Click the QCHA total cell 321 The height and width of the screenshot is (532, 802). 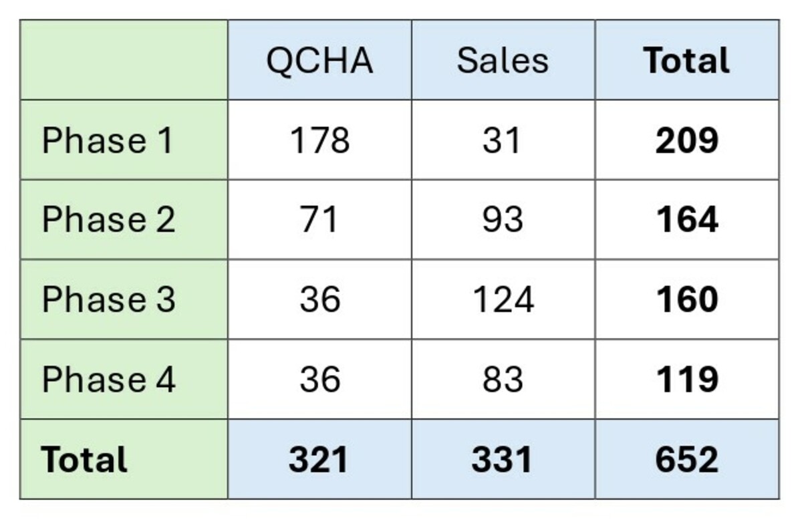(319, 459)
